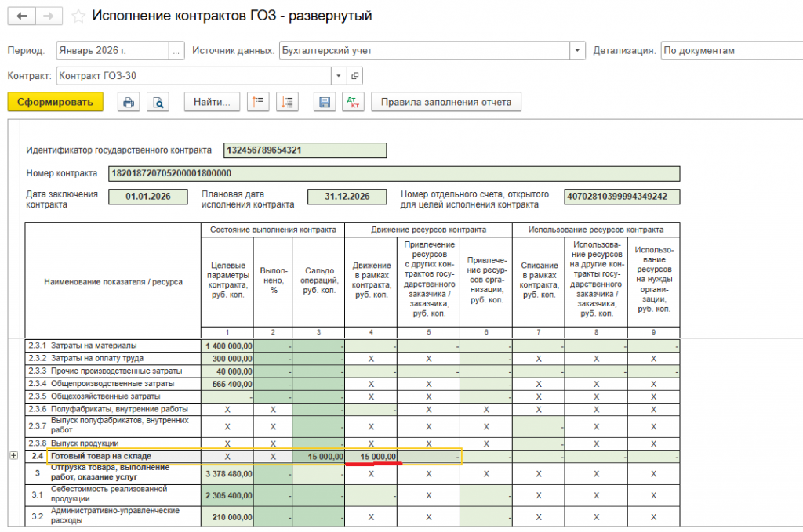Open the Контракт dropdown list

(339, 76)
